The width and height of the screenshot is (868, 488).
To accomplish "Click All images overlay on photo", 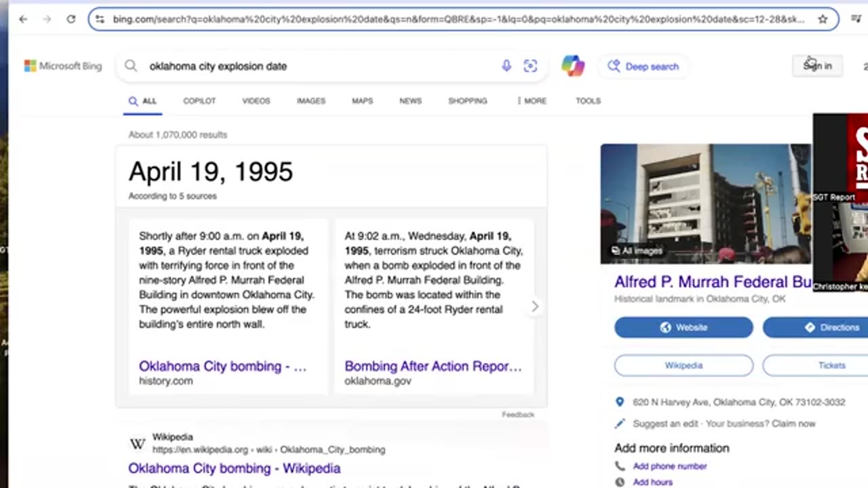I will tap(636, 251).
